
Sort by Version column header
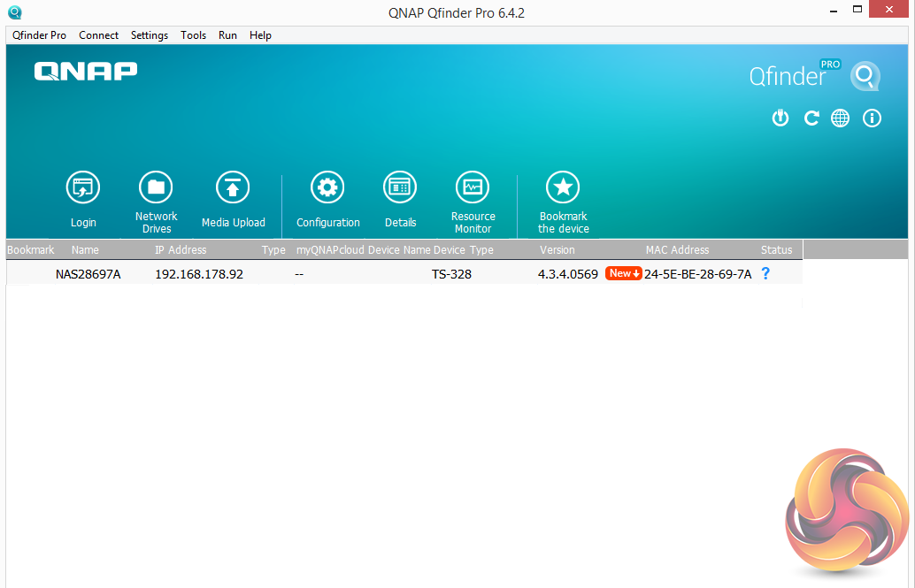coord(557,249)
